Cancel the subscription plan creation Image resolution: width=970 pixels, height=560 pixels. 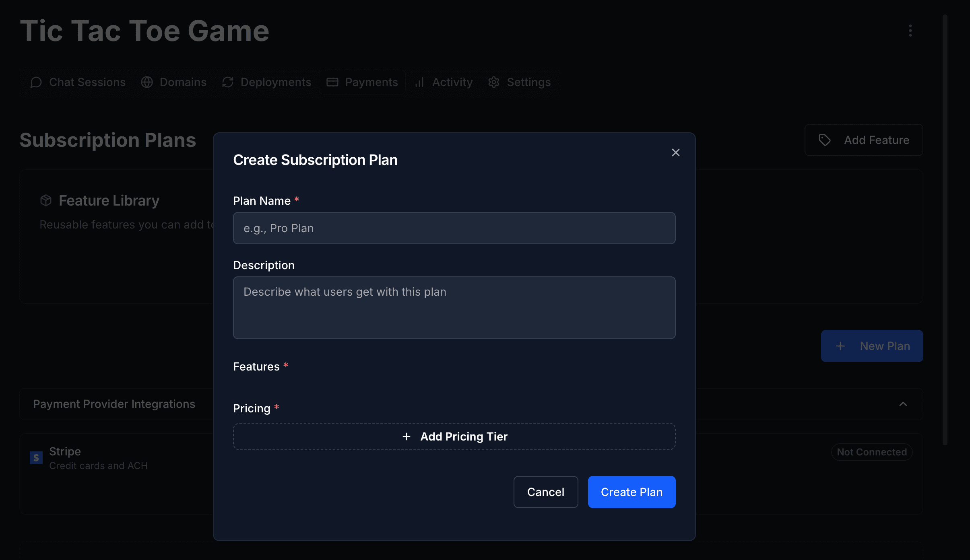(x=545, y=492)
